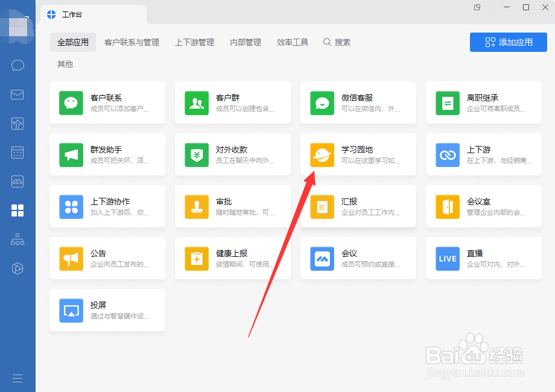Select the 工作台 window tab
Screen dimensions: 555x392
[x=94, y=14]
